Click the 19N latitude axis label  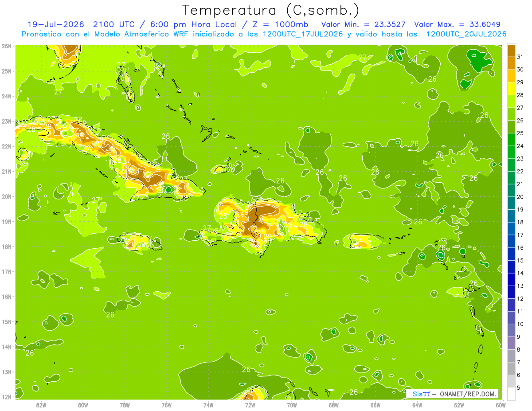coord(7,221)
